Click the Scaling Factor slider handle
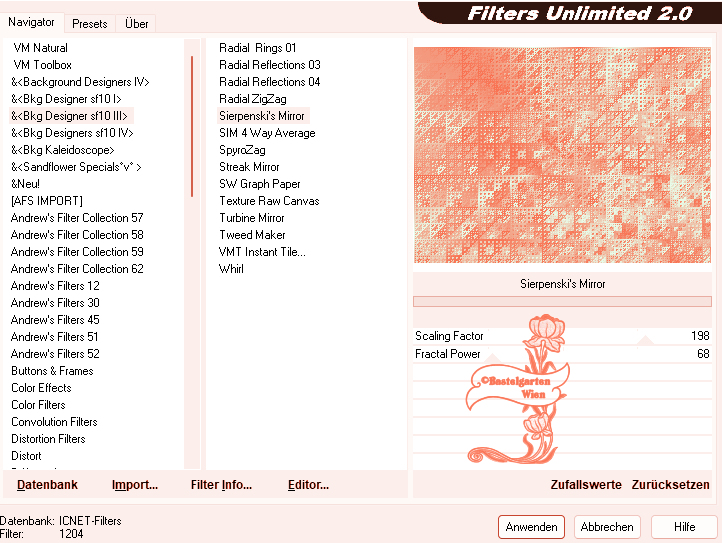 pos(645,340)
